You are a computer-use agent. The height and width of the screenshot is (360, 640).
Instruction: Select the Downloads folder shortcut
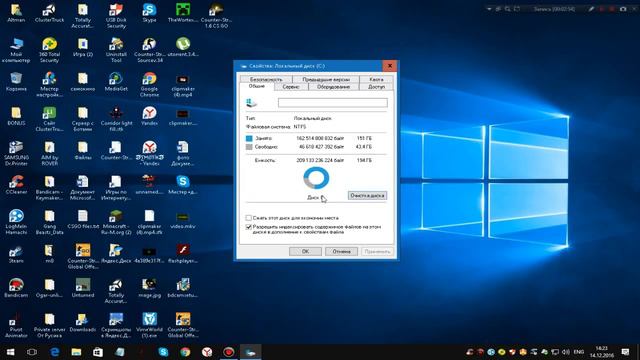[83, 322]
